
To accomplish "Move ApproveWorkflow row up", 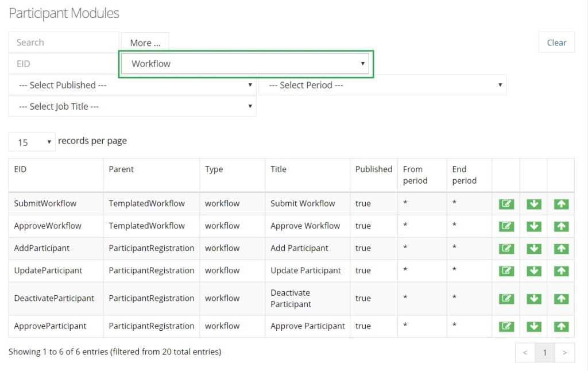I will point(562,226).
